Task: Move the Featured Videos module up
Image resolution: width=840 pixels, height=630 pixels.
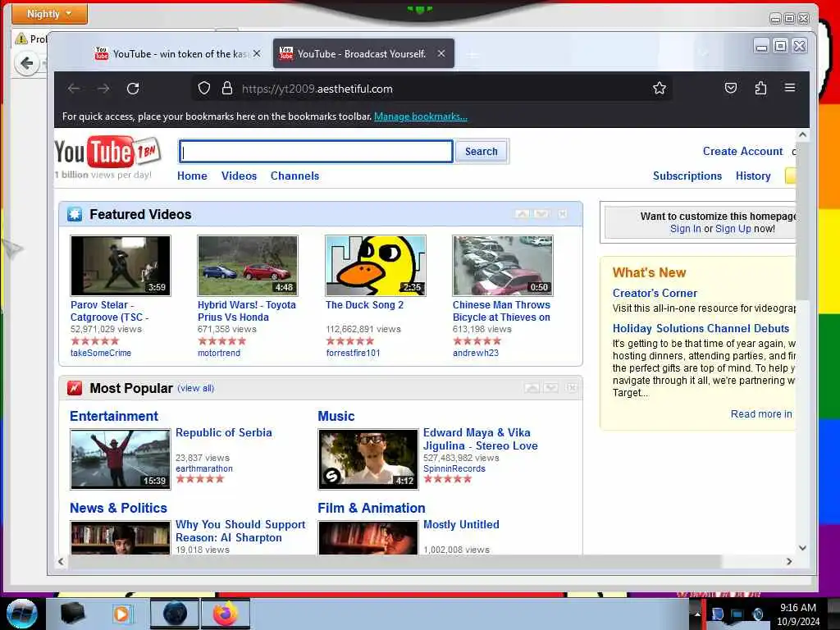Action: [522, 214]
